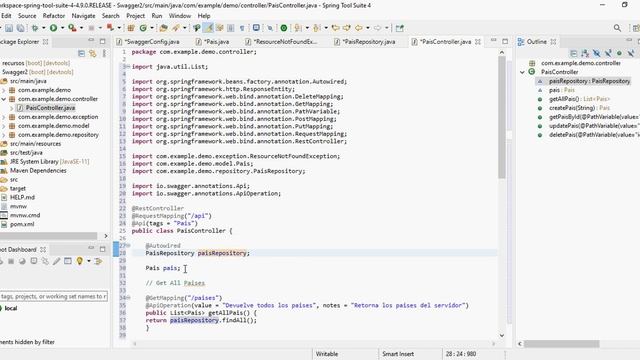Select mvnw.cmd file

pyautogui.click(x=25, y=215)
